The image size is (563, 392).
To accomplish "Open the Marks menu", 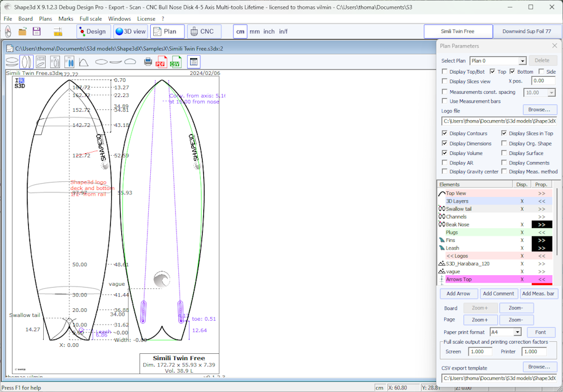I will click(x=66, y=19).
